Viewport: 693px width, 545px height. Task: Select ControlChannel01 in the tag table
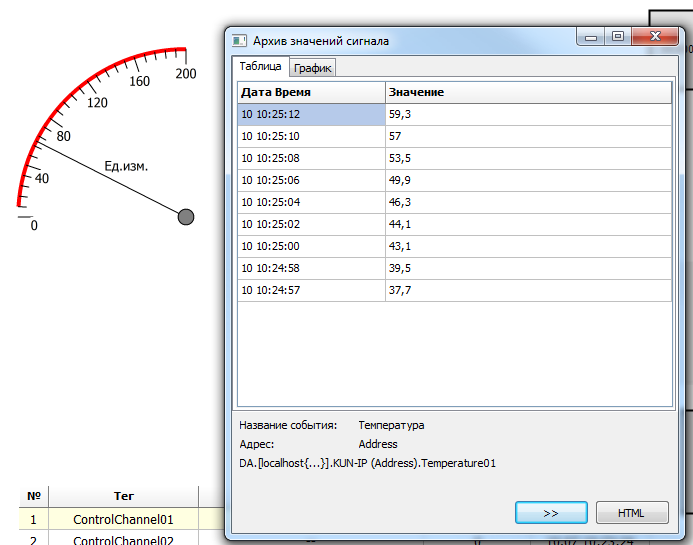123,519
